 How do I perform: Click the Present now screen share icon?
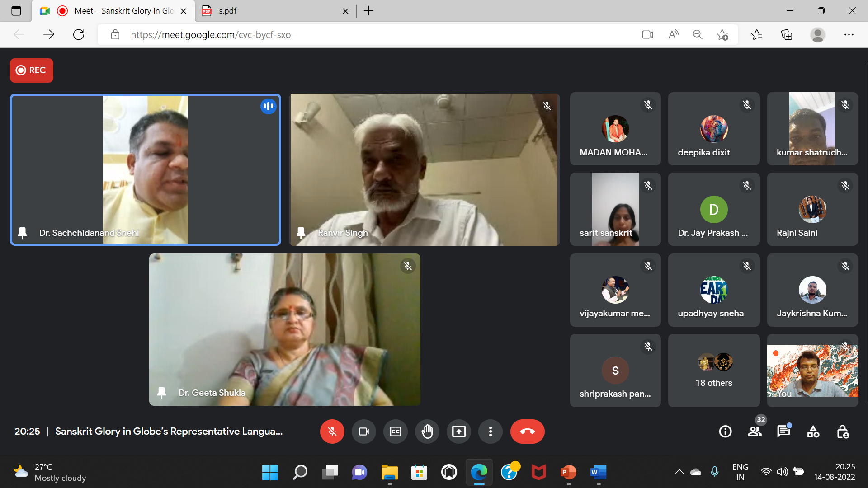[458, 432]
